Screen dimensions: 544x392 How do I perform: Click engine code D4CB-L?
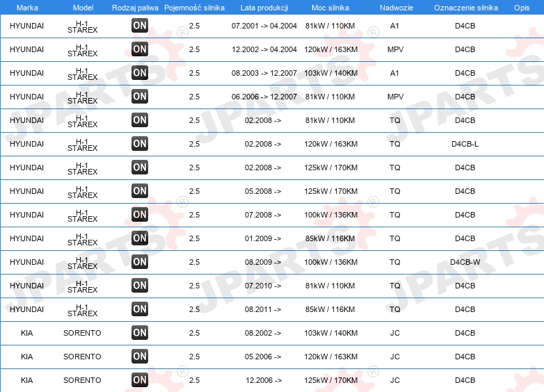tap(465, 144)
